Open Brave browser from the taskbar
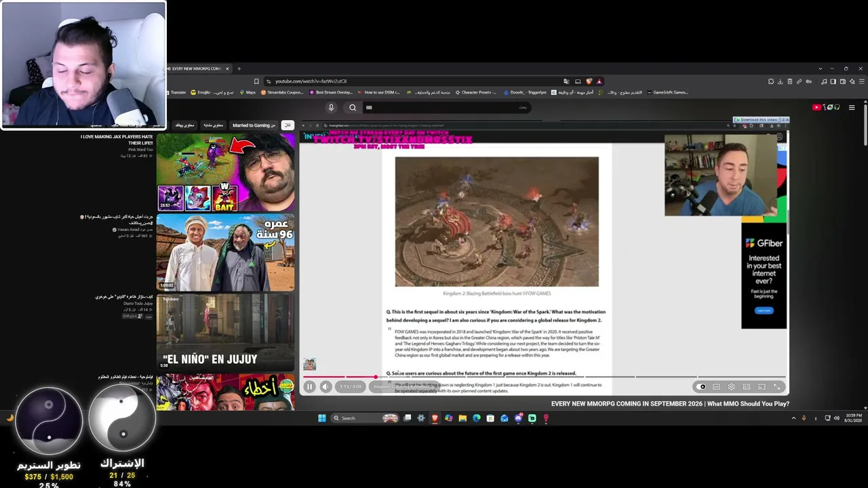Viewport: 868px width, 488px height. (435, 418)
